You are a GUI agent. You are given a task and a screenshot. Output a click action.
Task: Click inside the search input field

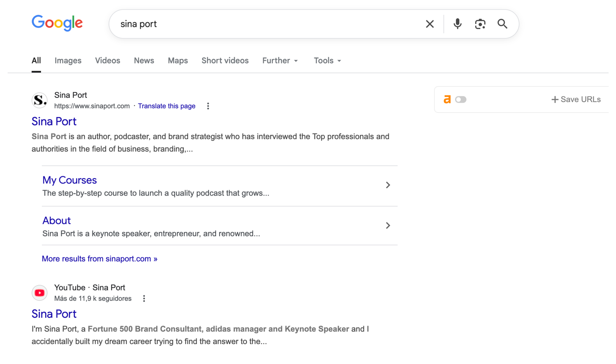click(269, 24)
